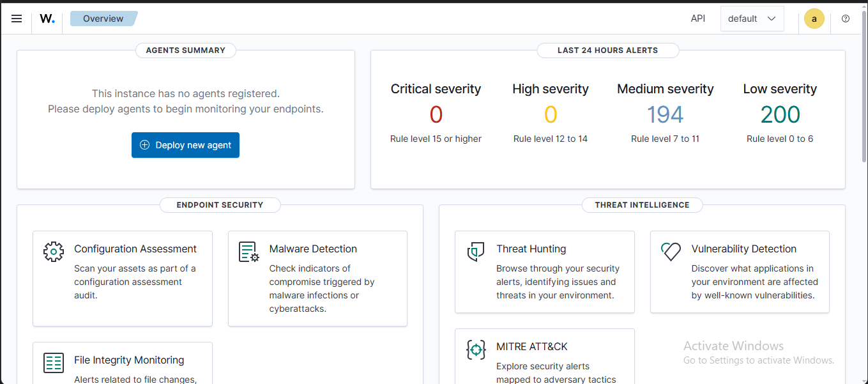Click the LAST 24 HOURS ALERTS title
This screenshot has height=384, width=868.
tap(607, 50)
